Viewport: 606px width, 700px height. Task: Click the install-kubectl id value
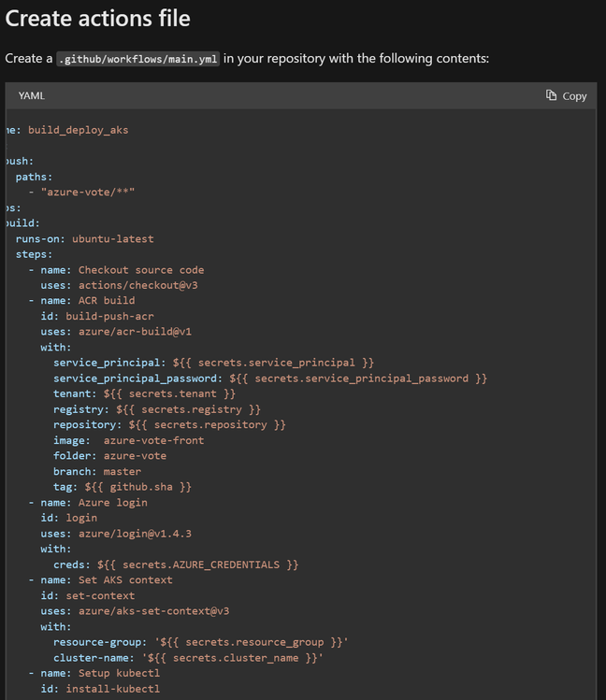[112, 689]
